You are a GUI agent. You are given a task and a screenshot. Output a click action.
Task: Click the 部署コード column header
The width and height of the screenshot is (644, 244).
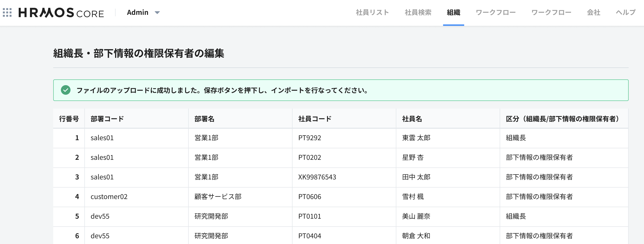(107, 119)
